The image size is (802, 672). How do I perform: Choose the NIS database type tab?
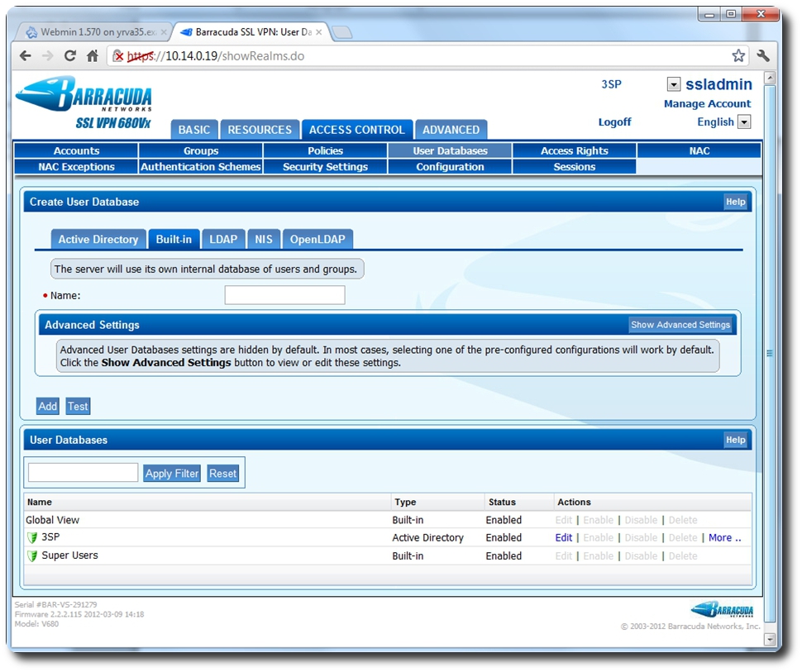coord(264,240)
